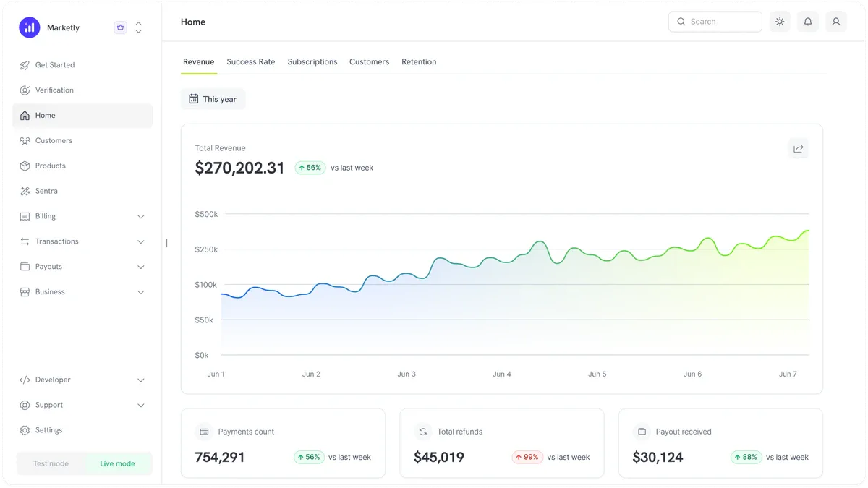Open the This year date filter
Image resolution: width=868 pixels, height=488 pixels.
click(x=213, y=99)
